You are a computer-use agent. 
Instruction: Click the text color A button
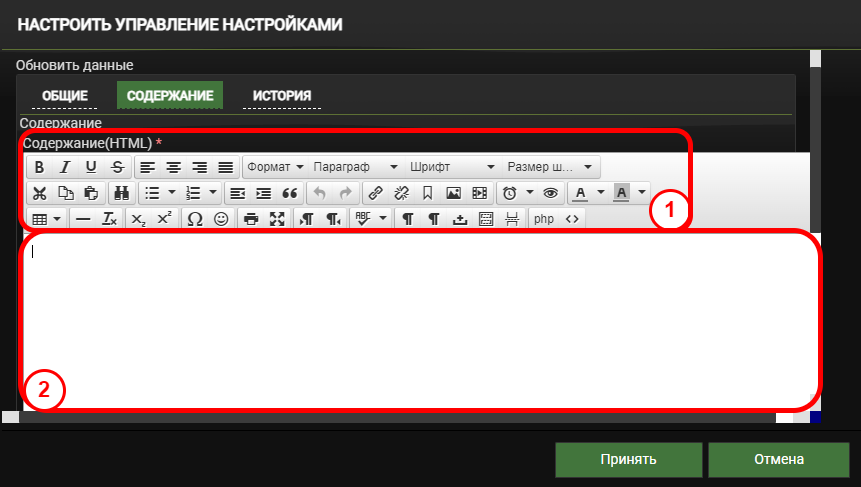580,193
